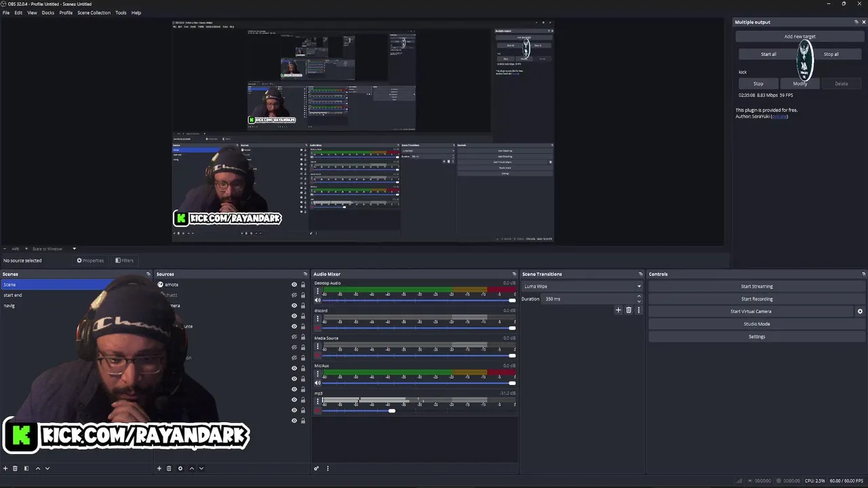Screen dimensions: 868x488
Task: Hide the camera source with its eye icon
Action: (x=294, y=306)
